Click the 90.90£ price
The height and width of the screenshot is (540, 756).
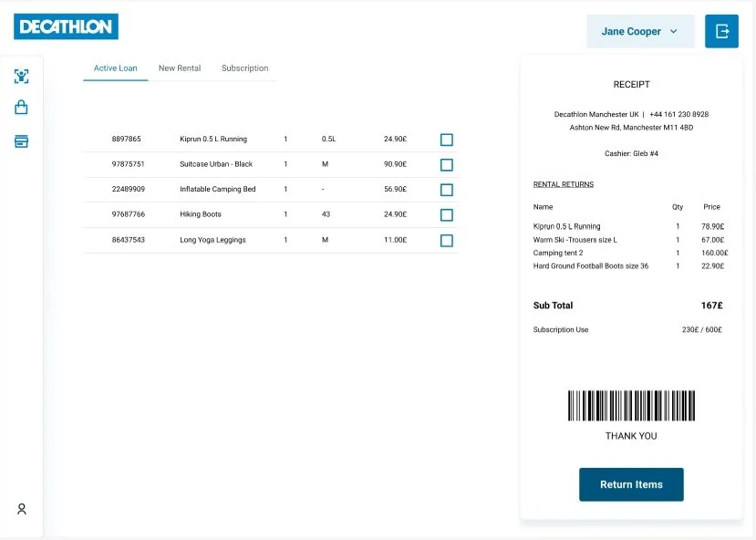click(396, 164)
